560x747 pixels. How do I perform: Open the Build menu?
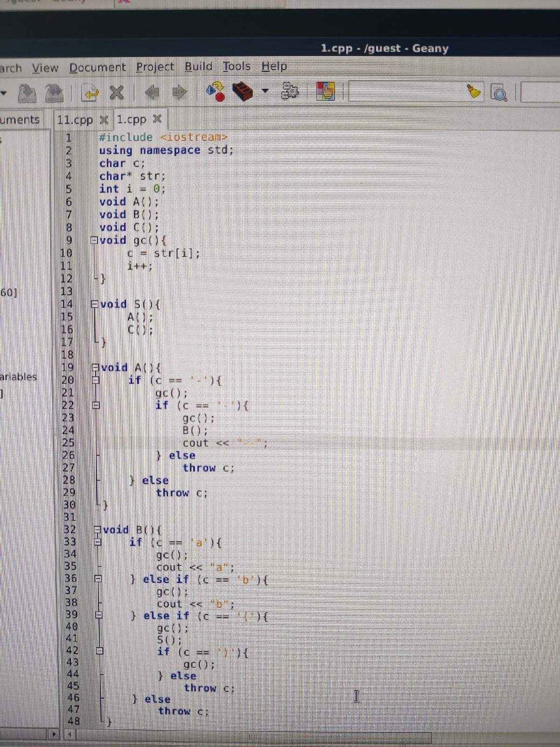[198, 66]
